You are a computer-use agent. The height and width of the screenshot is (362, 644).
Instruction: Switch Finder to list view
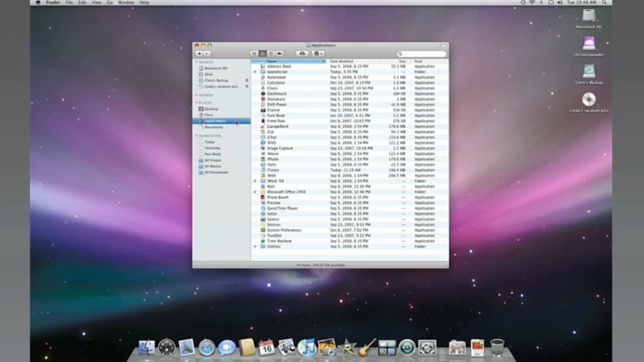point(262,53)
